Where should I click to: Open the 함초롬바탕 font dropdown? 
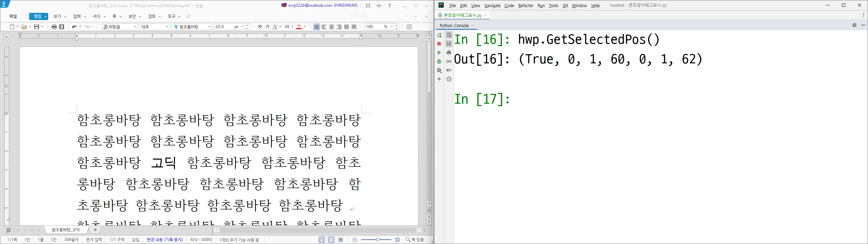tap(209, 27)
